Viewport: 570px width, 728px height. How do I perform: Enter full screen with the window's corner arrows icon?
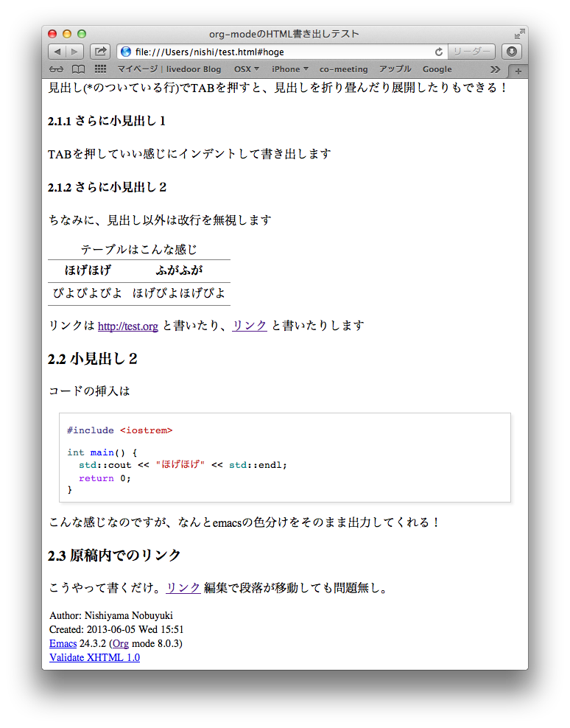pos(519,34)
